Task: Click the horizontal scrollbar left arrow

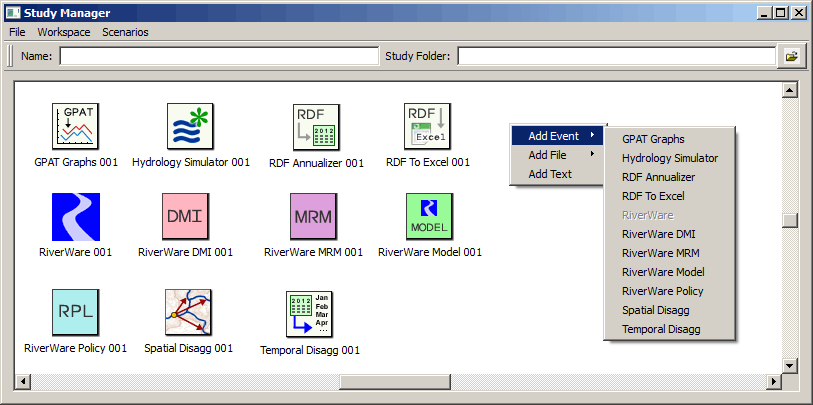Action: pyautogui.click(x=22, y=382)
